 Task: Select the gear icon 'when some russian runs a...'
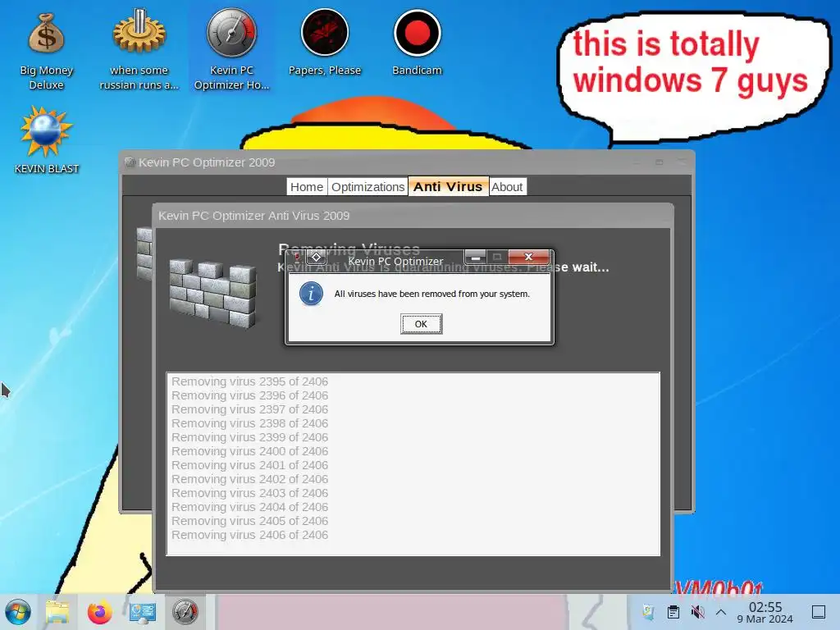[x=139, y=50]
